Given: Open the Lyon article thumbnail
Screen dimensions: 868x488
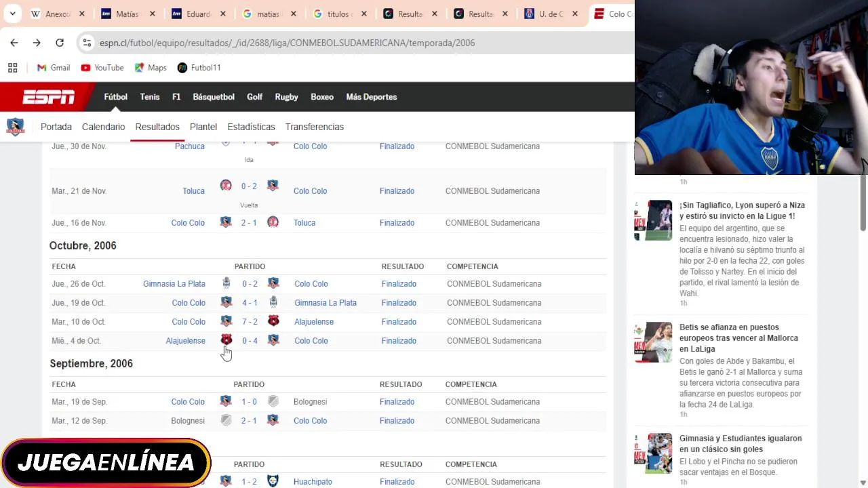Looking at the screenshot, I should (x=653, y=220).
